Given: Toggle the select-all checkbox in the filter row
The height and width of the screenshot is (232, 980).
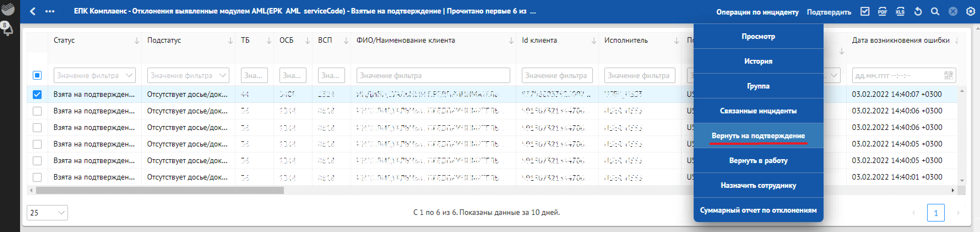Looking at the screenshot, I should pos(37,75).
